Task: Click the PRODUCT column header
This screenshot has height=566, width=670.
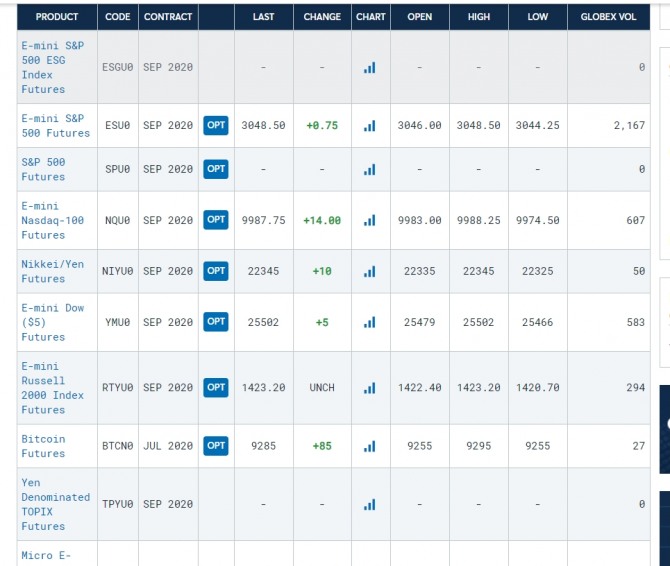Action: [57, 17]
